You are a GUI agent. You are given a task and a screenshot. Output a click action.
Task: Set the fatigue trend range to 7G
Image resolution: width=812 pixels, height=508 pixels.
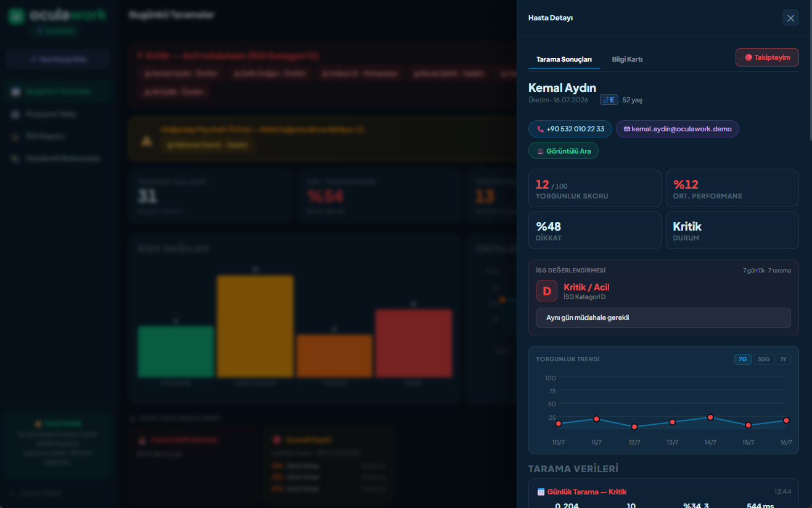743,359
